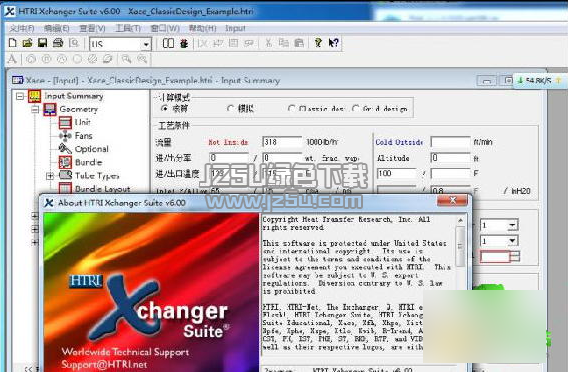Click the 'Cold Outside' label
Image resolution: width=568 pixels, height=372 pixels.
pyautogui.click(x=399, y=142)
